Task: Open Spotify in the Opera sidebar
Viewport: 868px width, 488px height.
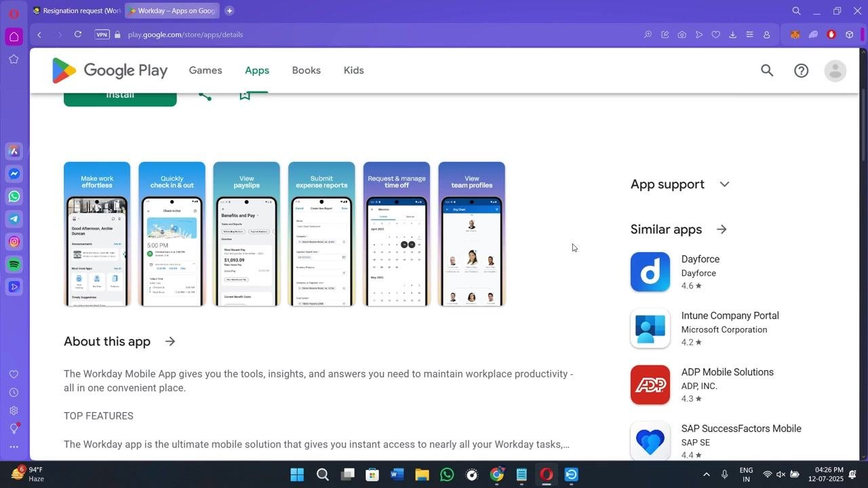Action: (14, 264)
